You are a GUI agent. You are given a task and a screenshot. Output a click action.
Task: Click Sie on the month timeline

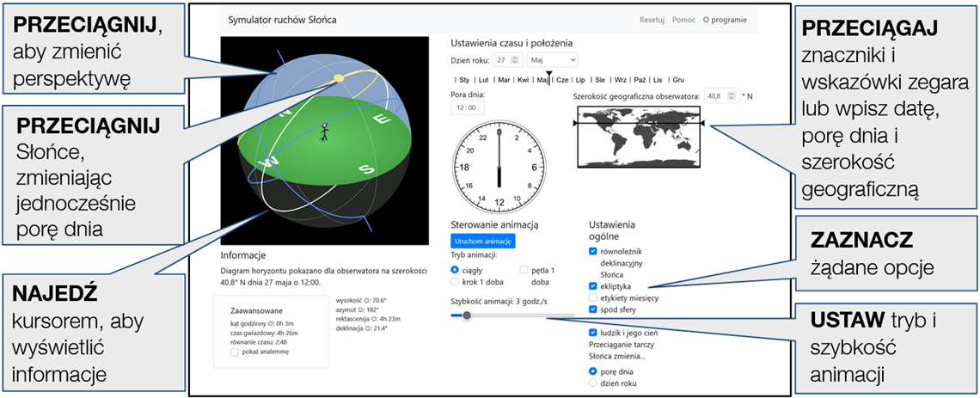(601, 80)
